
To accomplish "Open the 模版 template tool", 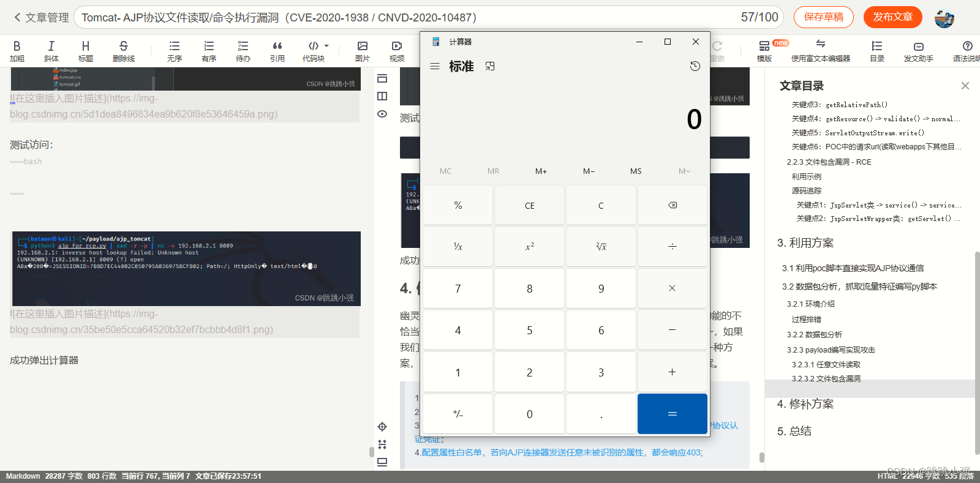I will pyautogui.click(x=764, y=51).
